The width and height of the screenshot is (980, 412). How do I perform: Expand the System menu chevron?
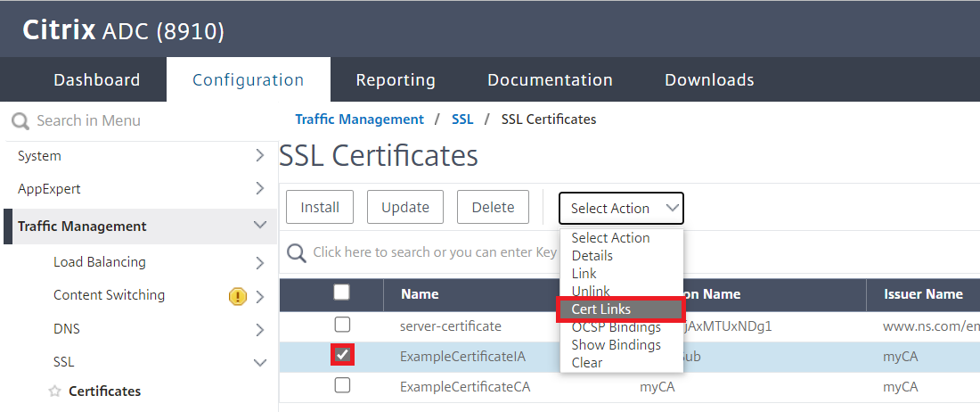tap(260, 156)
